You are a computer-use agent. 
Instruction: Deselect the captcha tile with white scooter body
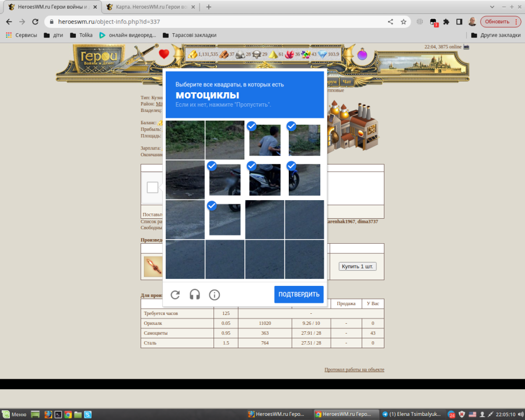[265, 180]
